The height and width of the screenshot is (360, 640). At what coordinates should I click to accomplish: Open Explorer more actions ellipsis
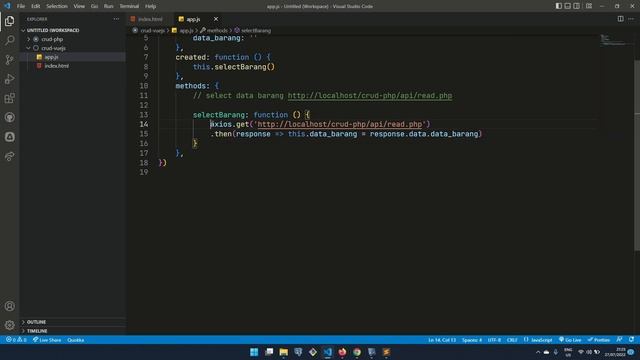[116, 19]
